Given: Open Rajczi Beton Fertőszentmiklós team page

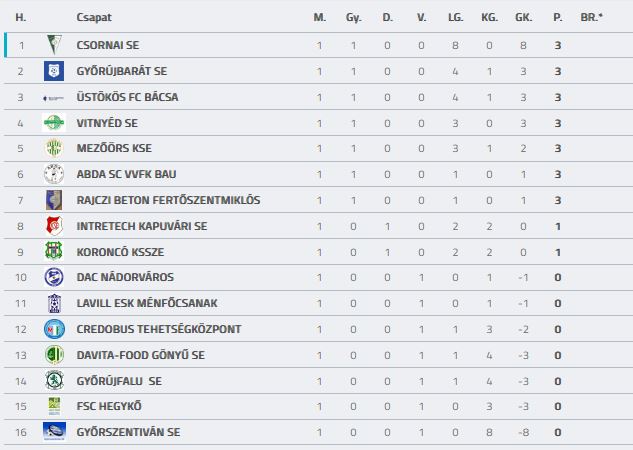Looking at the screenshot, I should (x=168, y=200).
